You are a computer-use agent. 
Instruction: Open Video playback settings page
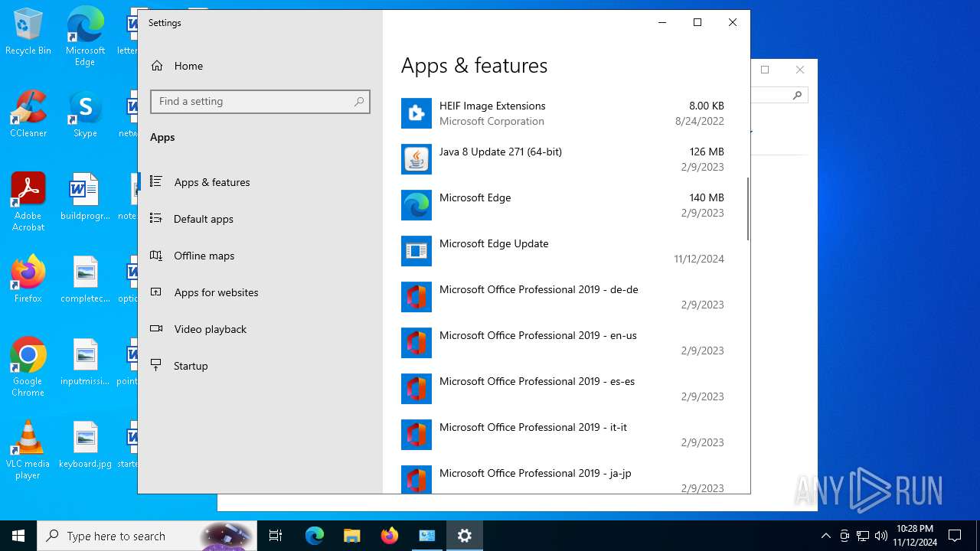pyautogui.click(x=260, y=329)
